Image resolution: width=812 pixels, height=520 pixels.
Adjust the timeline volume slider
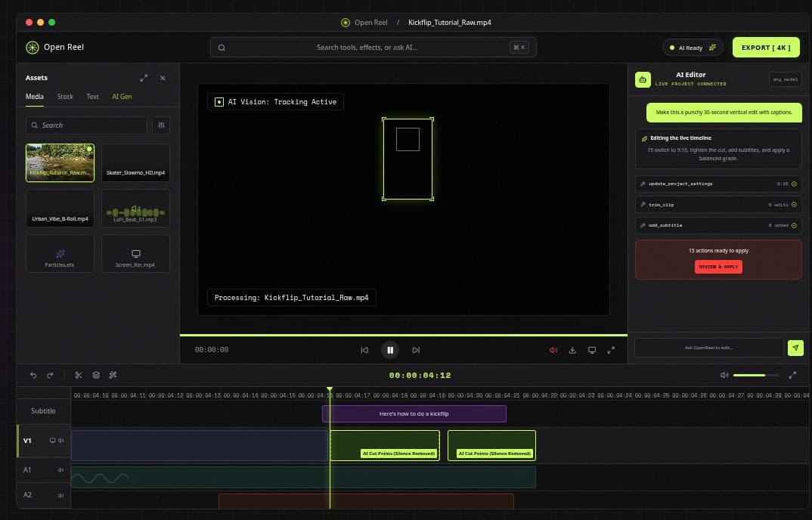pyautogui.click(x=755, y=375)
